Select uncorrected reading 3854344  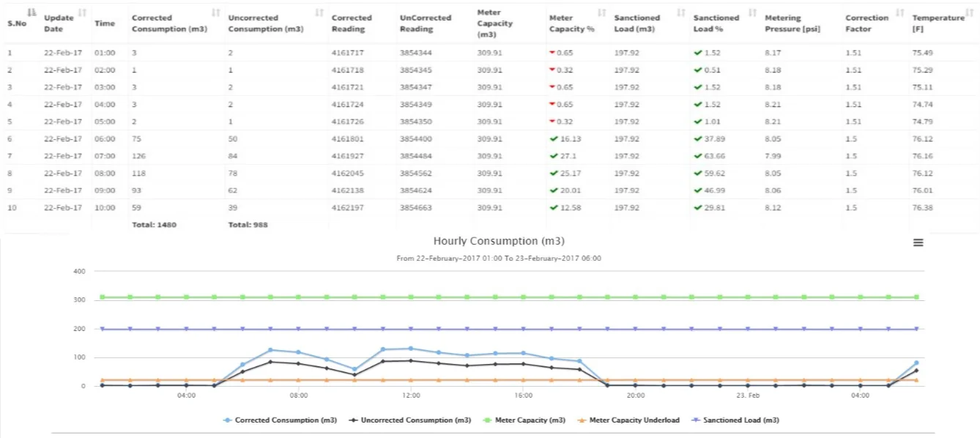[x=416, y=53]
